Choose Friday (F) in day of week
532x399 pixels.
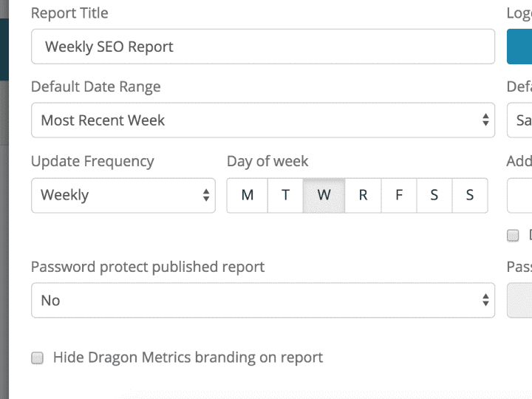[399, 195]
